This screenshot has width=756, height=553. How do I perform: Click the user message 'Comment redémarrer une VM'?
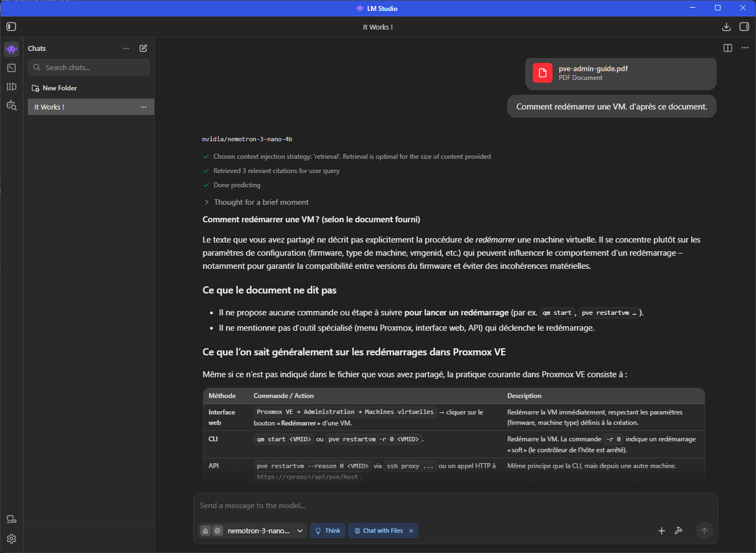coord(612,107)
